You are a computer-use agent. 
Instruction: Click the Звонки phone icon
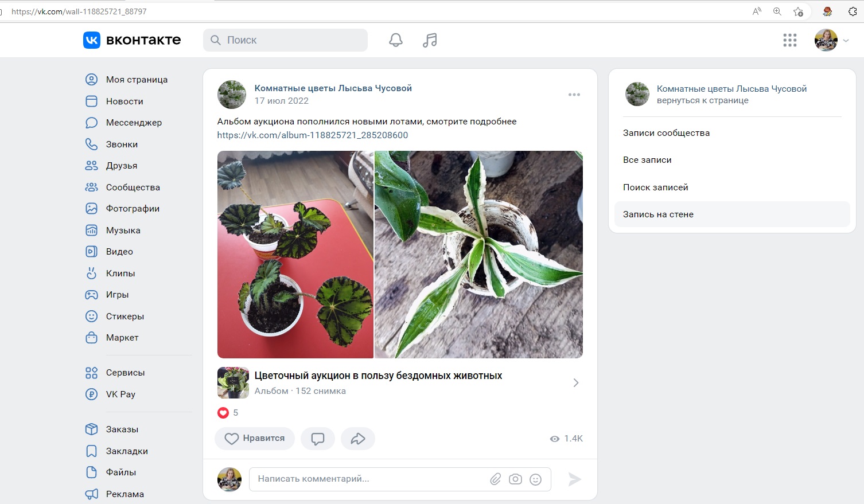point(91,144)
